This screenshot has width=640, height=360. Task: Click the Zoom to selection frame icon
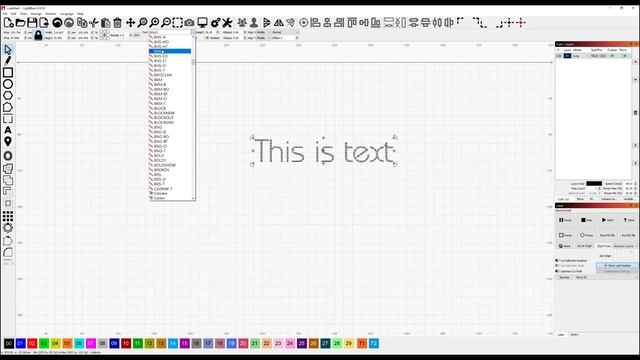178,23
